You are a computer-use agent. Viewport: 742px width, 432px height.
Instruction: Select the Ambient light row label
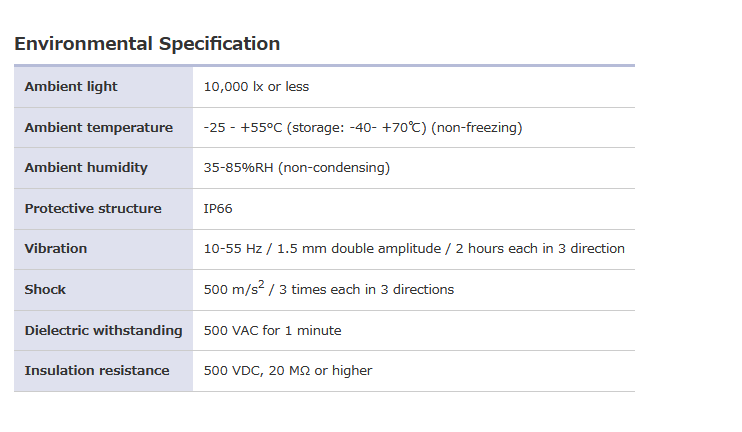[x=71, y=87]
